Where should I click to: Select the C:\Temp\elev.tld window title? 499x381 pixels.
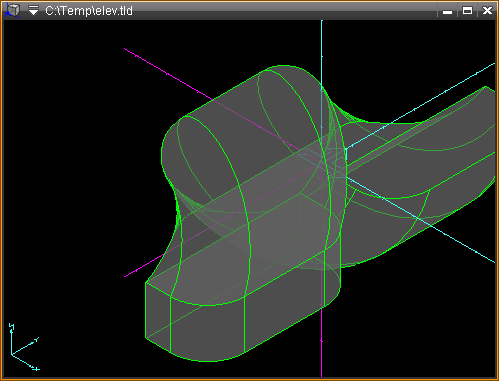pyautogui.click(x=89, y=11)
